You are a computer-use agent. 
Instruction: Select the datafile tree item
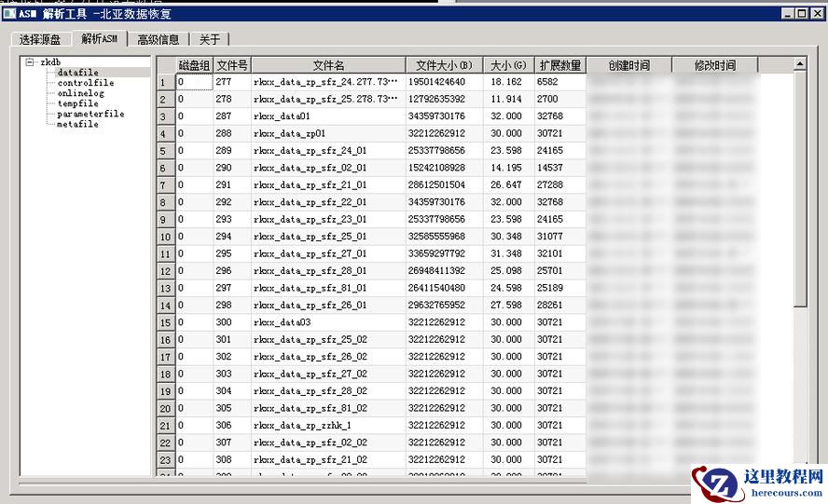(78, 73)
